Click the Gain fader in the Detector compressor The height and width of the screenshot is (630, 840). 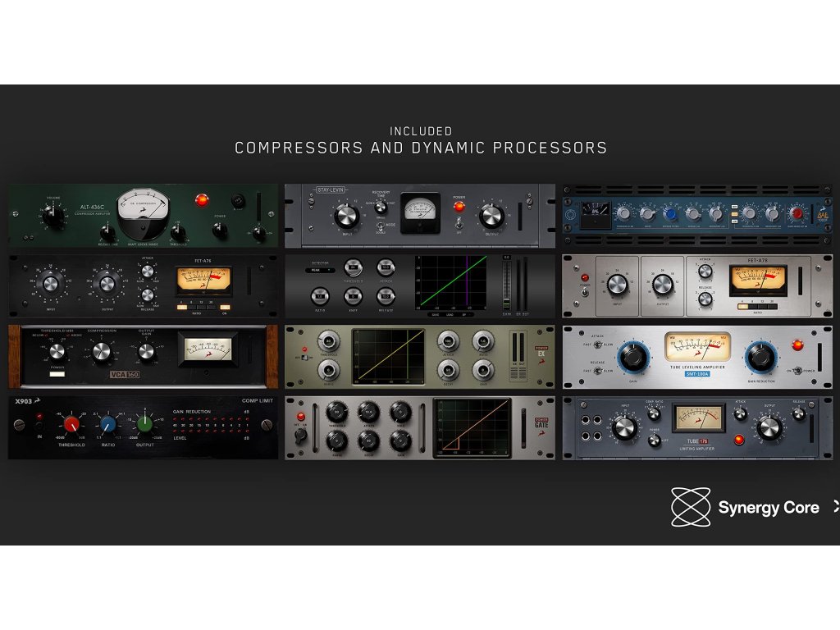(507, 285)
